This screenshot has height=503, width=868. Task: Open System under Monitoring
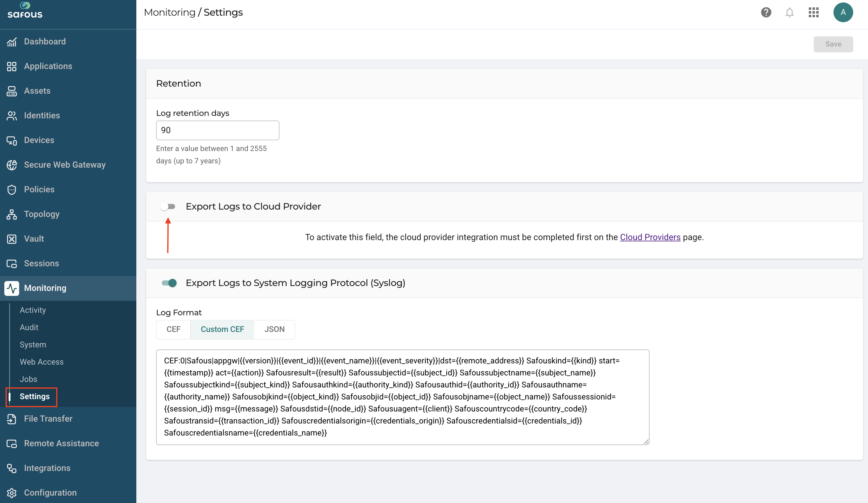33,345
